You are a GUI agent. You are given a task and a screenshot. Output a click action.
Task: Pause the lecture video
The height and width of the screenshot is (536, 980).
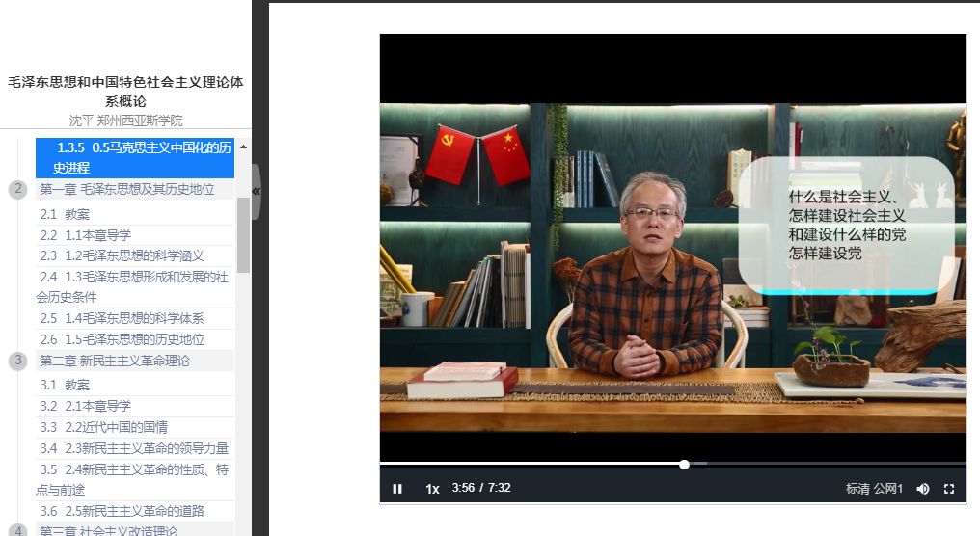coord(397,489)
